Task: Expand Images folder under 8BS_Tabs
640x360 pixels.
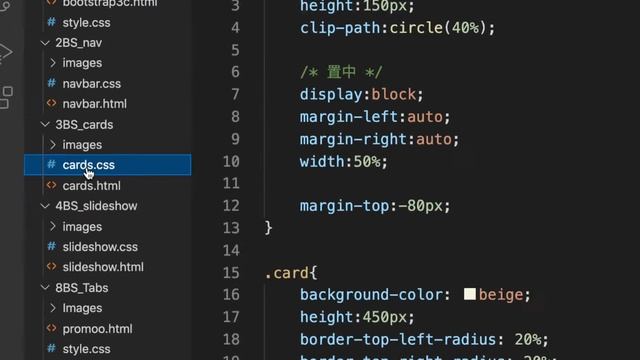Action: (x=52, y=308)
